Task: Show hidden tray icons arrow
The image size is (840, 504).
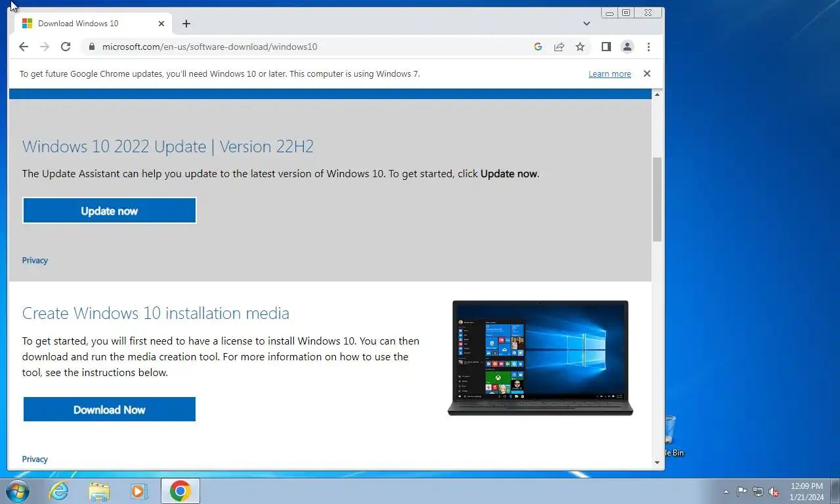Action: pos(726,492)
